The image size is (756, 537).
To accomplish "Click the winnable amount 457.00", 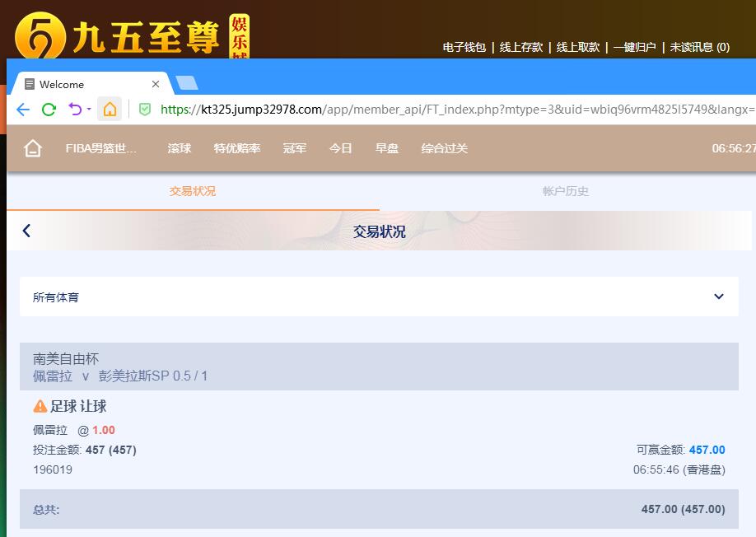I will [707, 450].
